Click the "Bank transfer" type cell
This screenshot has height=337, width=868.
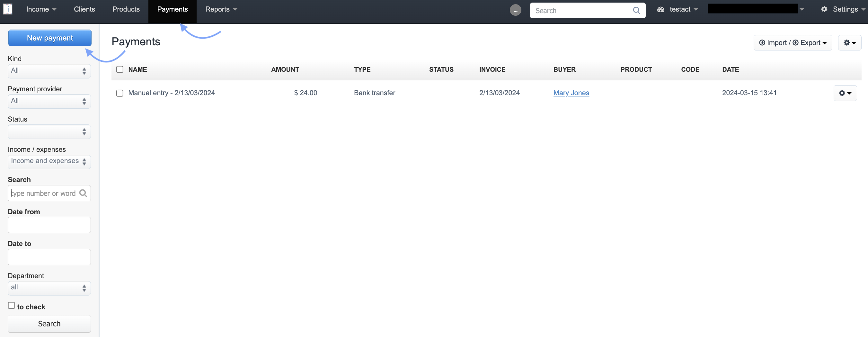pos(375,93)
